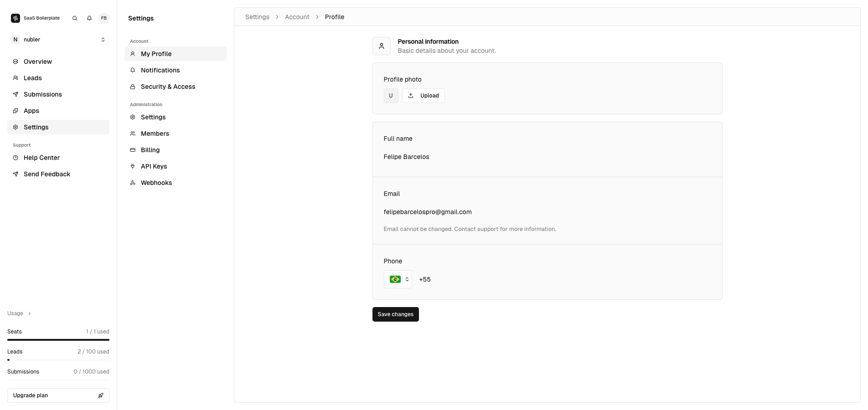Open Submissions from the sidebar
This screenshot has width=868, height=410.
pyautogui.click(x=42, y=94)
